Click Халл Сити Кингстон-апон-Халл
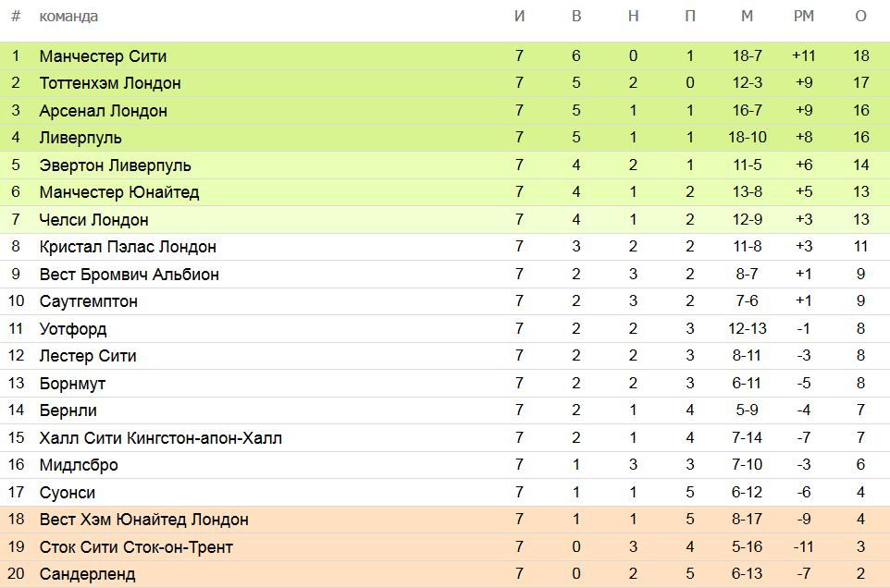 [x=161, y=437]
